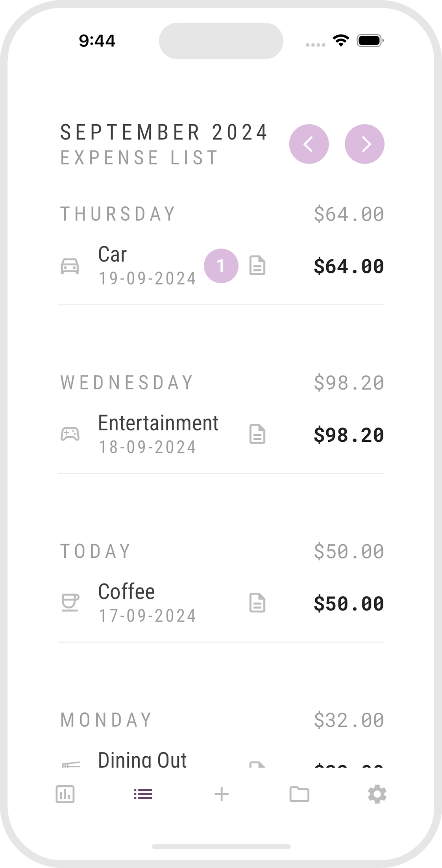This screenshot has height=868, width=442.
Task: Click the coffee cup category icon
Action: click(x=70, y=603)
